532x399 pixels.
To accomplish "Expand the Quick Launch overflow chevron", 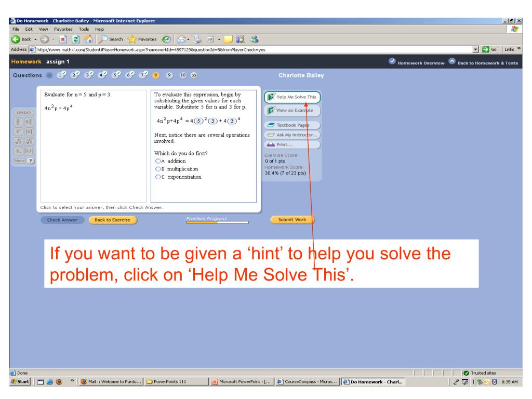I will 72,381.
